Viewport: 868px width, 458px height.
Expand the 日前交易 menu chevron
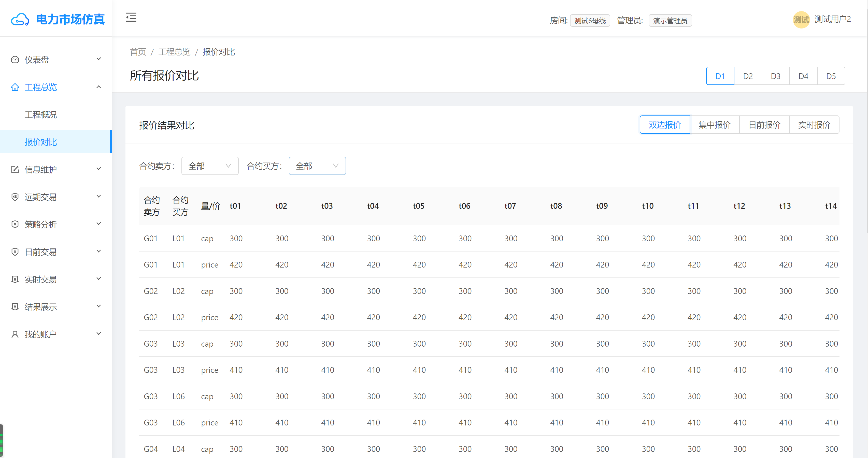pyautogui.click(x=99, y=251)
